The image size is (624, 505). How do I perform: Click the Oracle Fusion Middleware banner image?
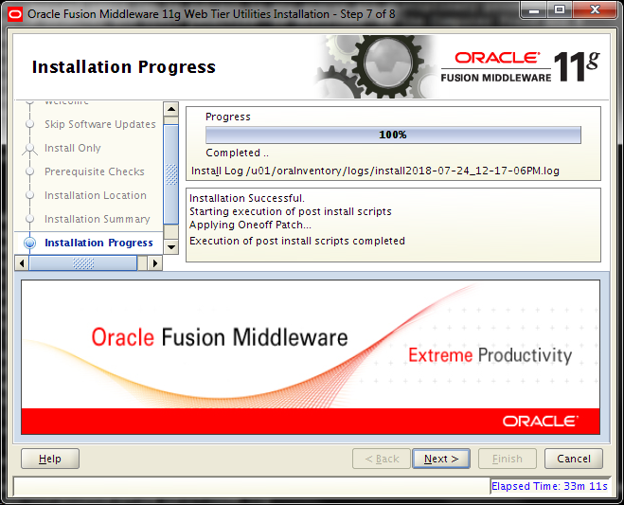[x=310, y=357]
